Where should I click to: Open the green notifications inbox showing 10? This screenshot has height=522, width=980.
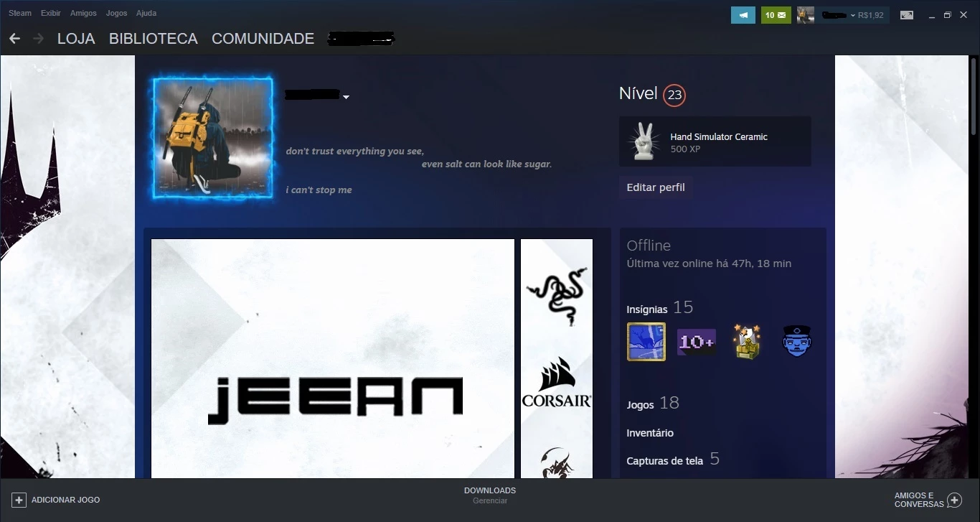[776, 14]
